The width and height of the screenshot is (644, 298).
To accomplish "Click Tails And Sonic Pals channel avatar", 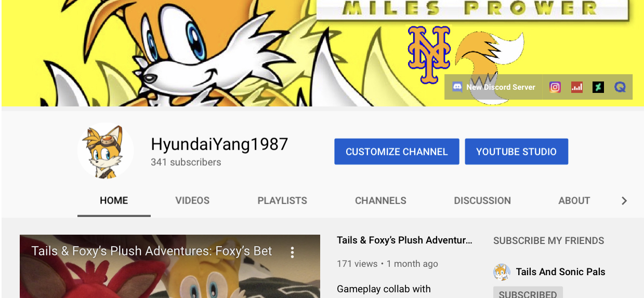I will (x=502, y=272).
